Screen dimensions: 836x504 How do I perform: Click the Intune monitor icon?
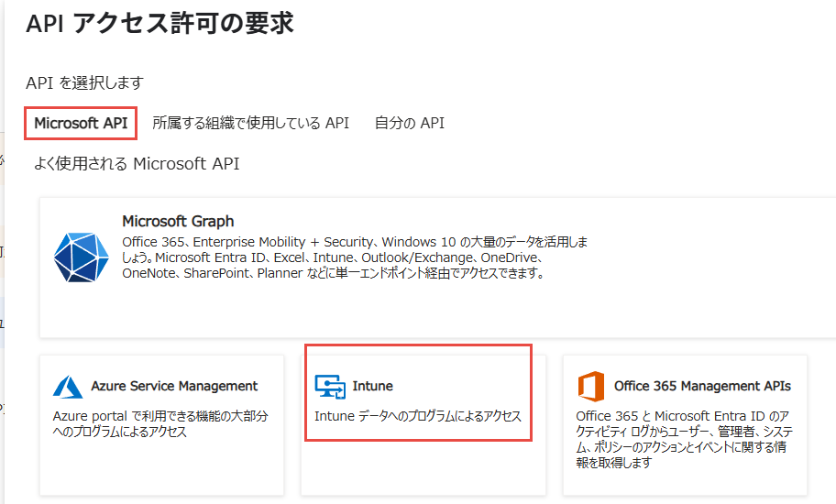[328, 387]
